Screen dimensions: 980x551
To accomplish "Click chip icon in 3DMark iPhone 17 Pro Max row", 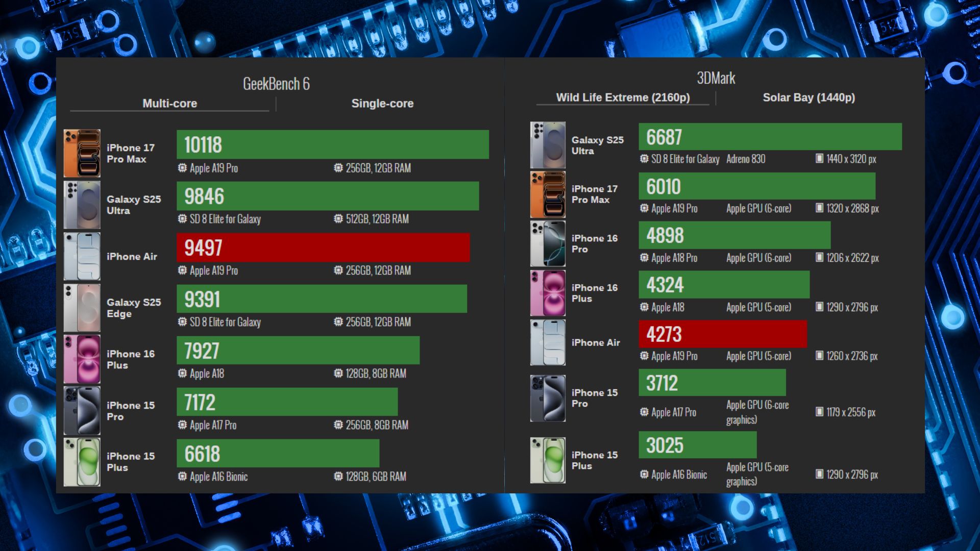I will pyautogui.click(x=644, y=208).
